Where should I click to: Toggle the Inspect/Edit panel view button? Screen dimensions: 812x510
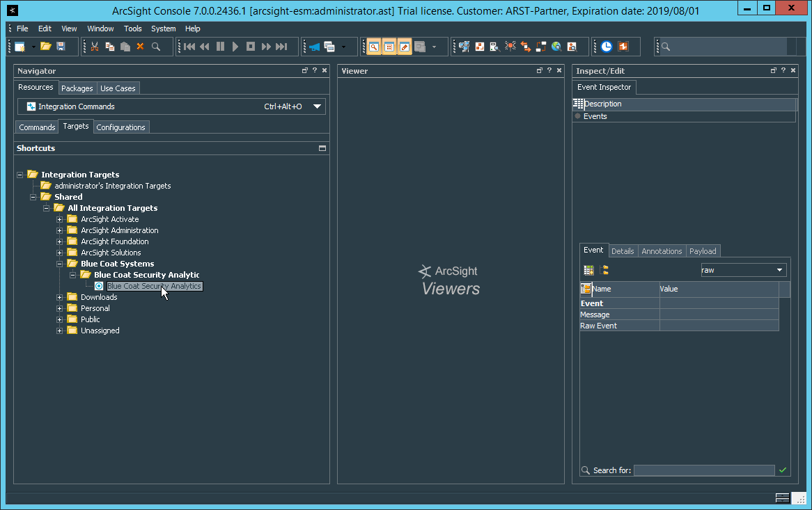pos(773,71)
